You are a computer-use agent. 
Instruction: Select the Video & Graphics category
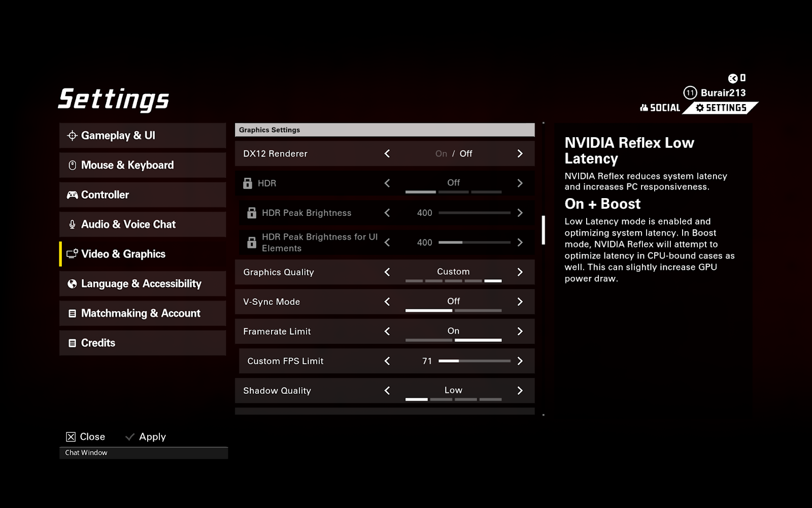(x=143, y=254)
